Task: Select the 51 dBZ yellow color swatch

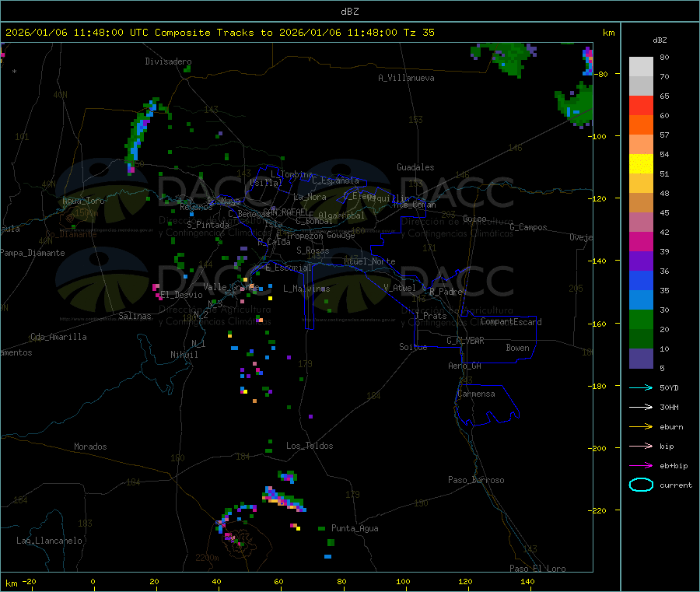Action: (x=641, y=164)
